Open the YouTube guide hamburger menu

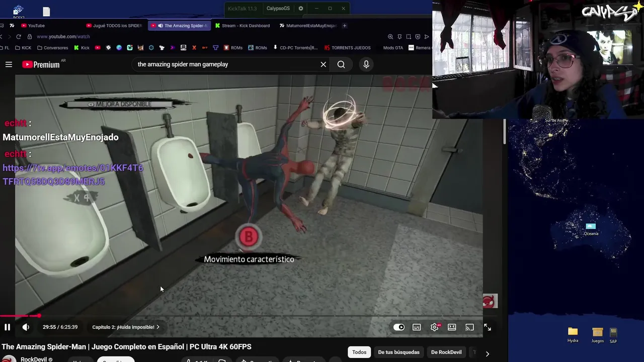(9, 64)
